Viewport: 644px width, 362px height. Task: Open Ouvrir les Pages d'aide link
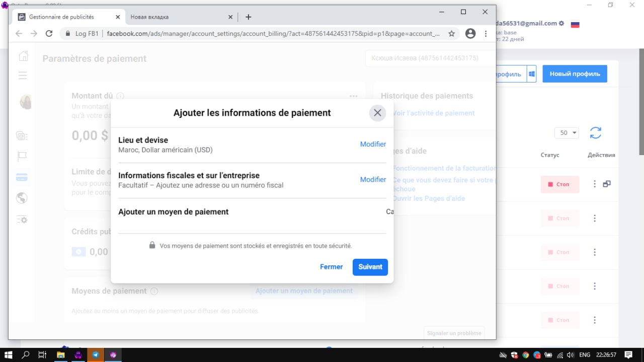429,198
